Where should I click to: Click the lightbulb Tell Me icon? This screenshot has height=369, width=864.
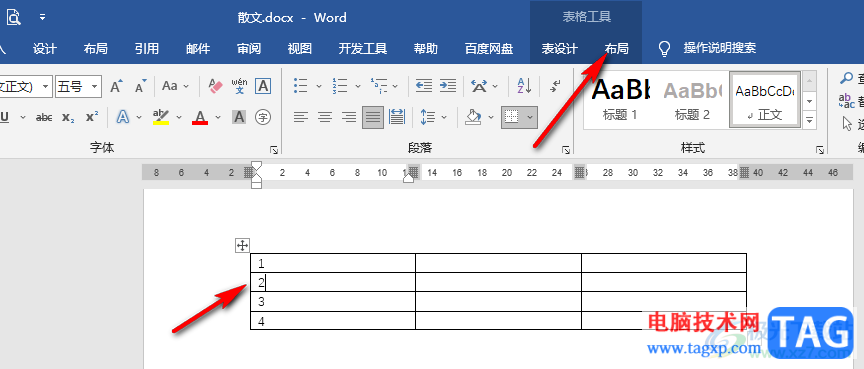click(x=665, y=48)
